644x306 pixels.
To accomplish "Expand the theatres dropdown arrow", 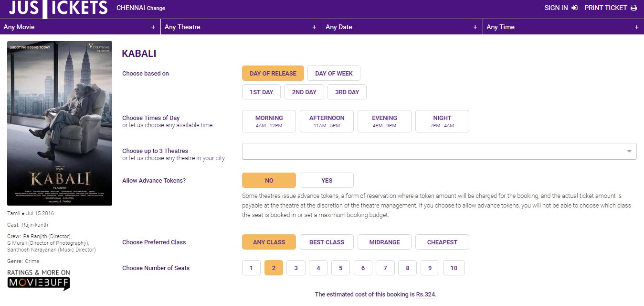I will pos(629,152).
